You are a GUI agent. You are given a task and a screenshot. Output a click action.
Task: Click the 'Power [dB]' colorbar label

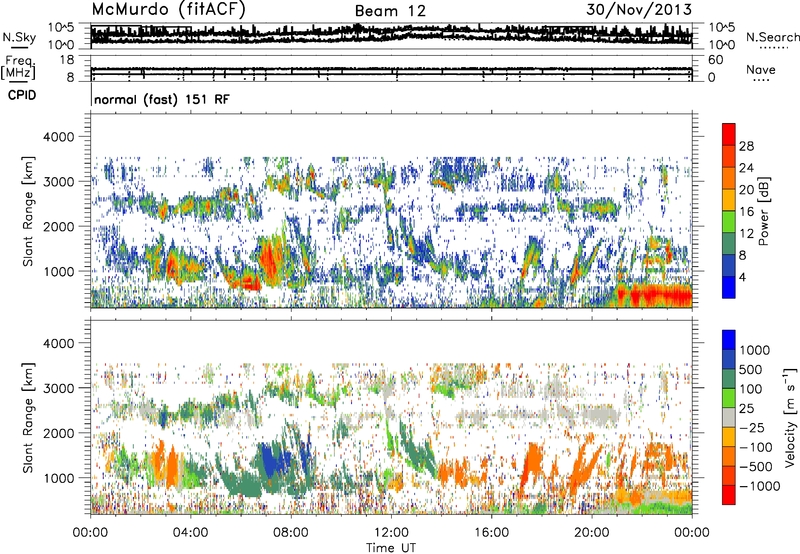[x=763, y=211]
